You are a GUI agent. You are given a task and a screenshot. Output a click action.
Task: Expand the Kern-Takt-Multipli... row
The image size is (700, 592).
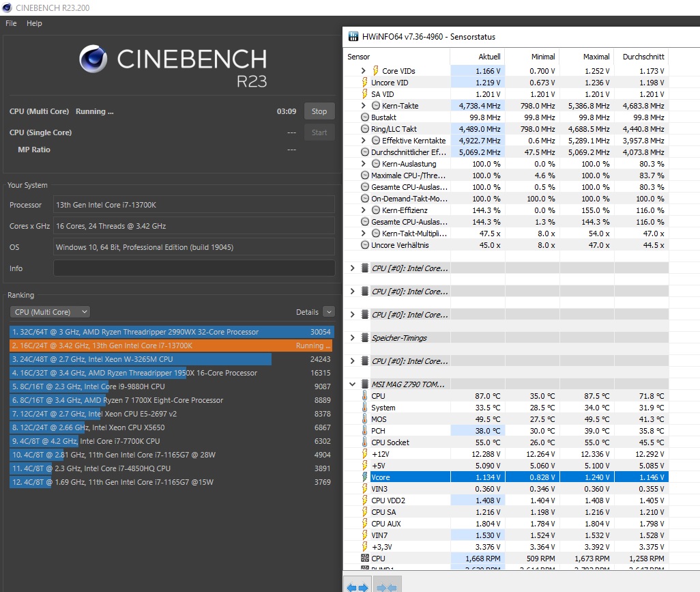pos(364,234)
